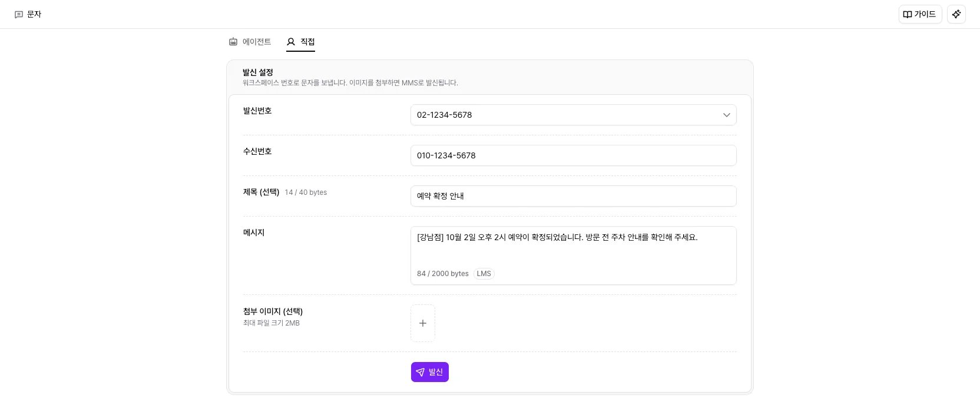Image resolution: width=980 pixels, height=415 pixels.
Task: Focus the 제목 field with 예약 확정 안내
Action: [x=573, y=196]
